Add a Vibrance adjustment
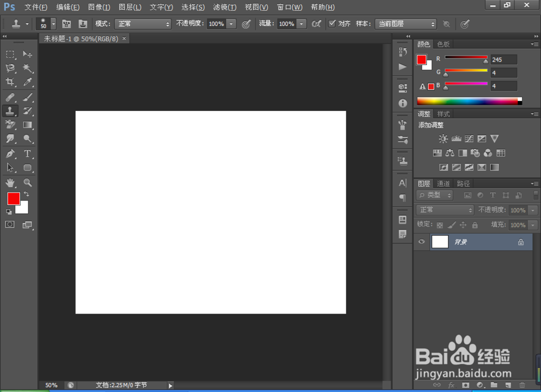 [494, 138]
